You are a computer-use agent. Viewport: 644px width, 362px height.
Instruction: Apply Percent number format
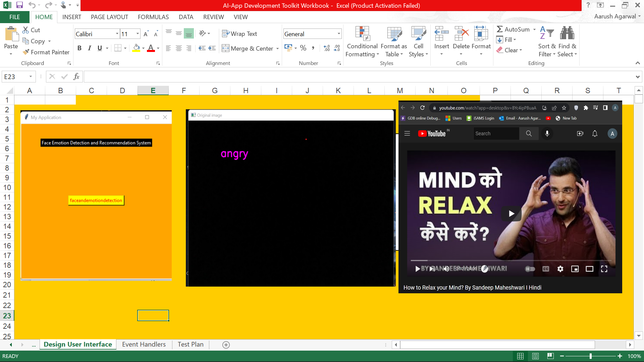(303, 48)
